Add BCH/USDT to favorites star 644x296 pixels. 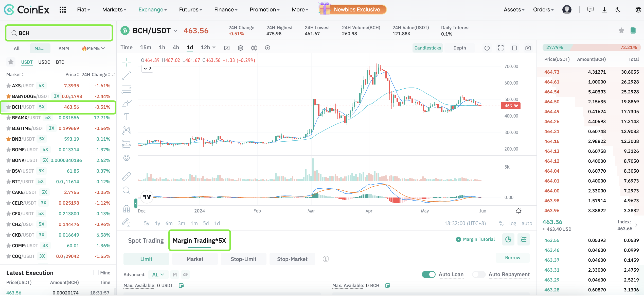tap(621, 31)
